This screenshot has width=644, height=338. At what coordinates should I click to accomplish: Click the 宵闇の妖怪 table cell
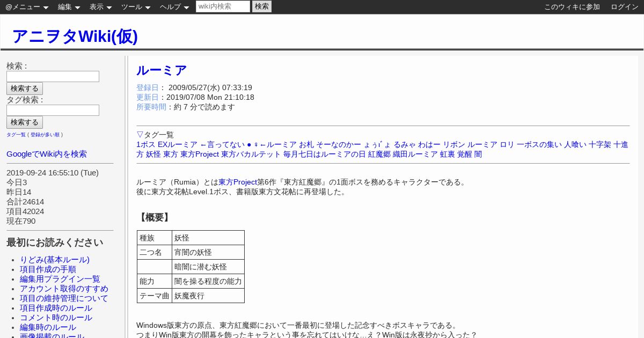click(208, 252)
